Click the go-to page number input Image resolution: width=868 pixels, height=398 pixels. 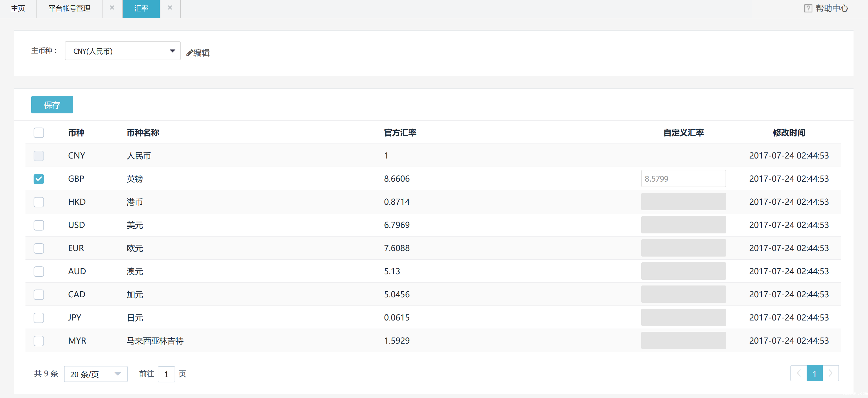tap(166, 374)
